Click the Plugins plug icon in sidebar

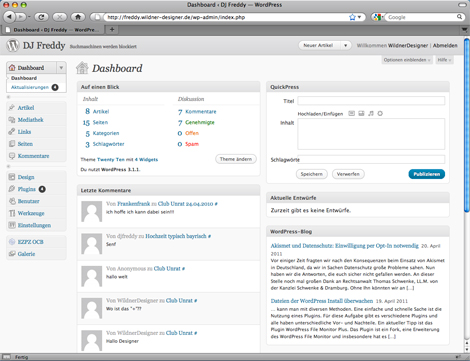click(12, 189)
